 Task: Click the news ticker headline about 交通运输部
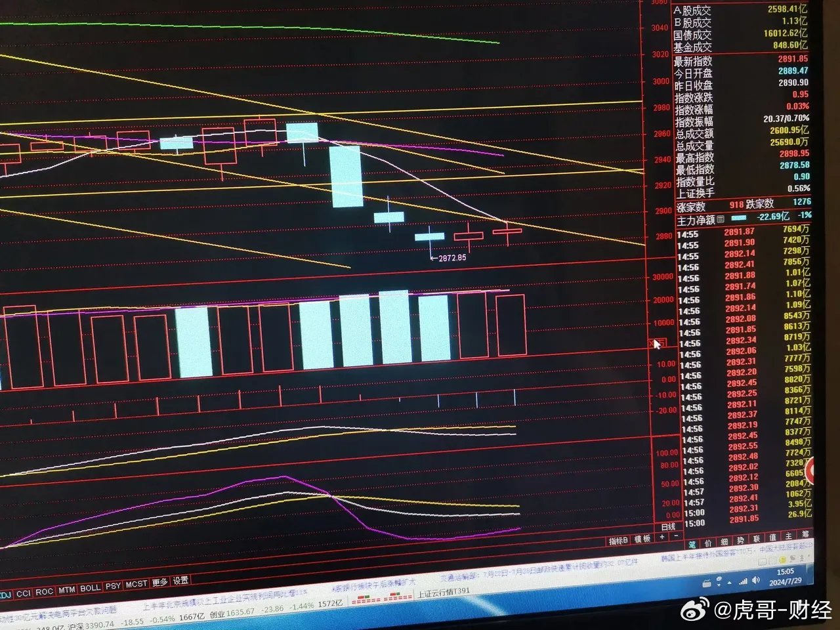538,570
